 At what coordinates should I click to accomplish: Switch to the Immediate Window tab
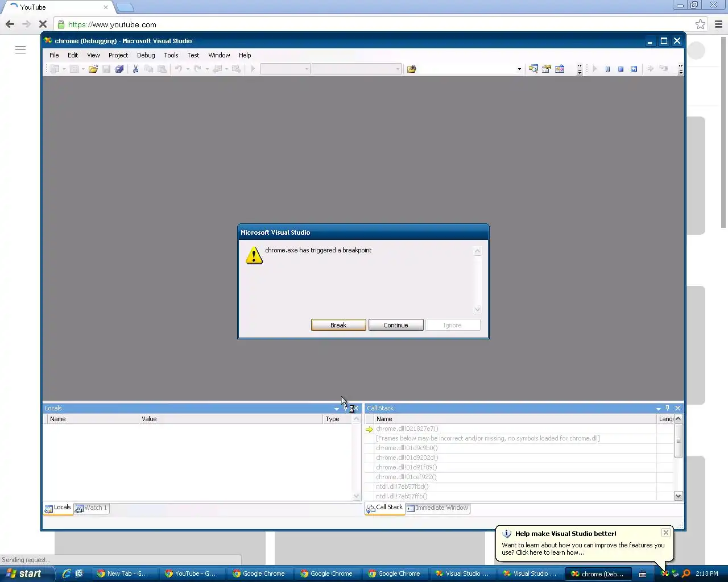pyautogui.click(x=437, y=508)
